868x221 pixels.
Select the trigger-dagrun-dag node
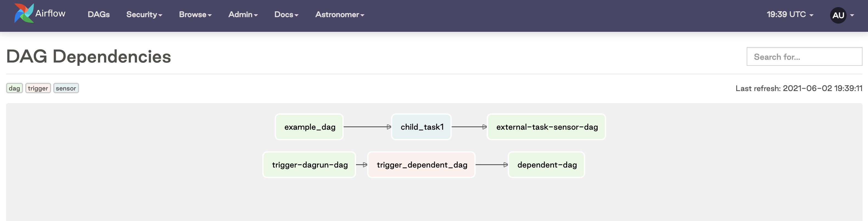pyautogui.click(x=309, y=165)
